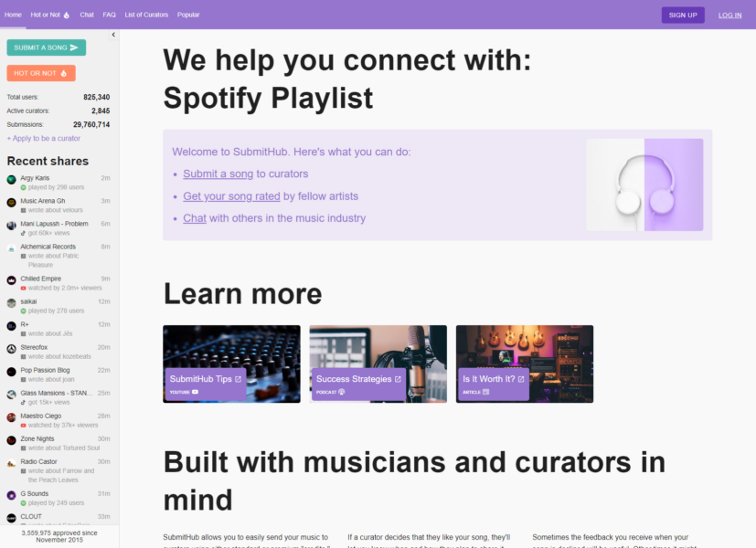Open the FAQ page from navbar
Viewport: 756px width, 548px height.
point(109,15)
